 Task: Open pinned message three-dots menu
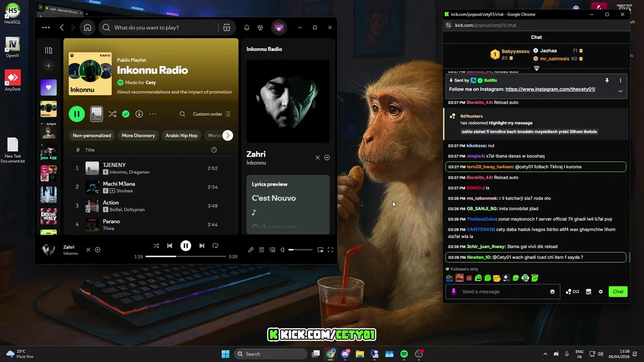point(620,80)
